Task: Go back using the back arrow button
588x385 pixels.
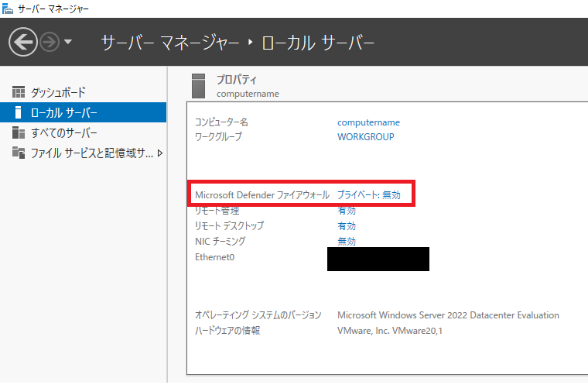Action: tap(22, 42)
